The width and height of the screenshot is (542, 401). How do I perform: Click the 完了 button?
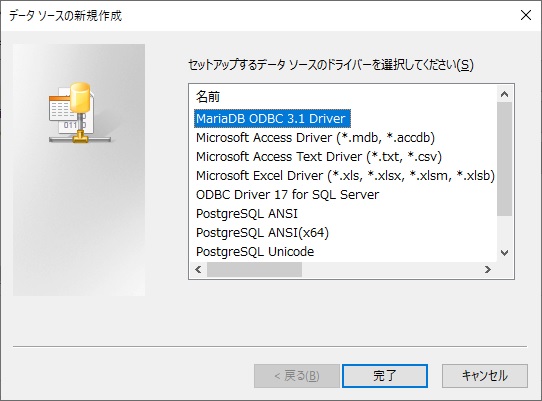pyautogui.click(x=385, y=376)
